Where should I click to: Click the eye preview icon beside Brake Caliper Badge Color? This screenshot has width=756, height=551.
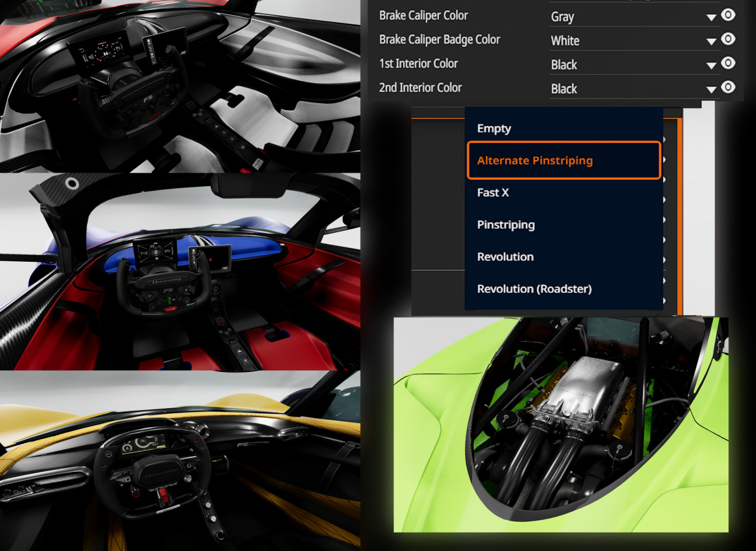[728, 39]
